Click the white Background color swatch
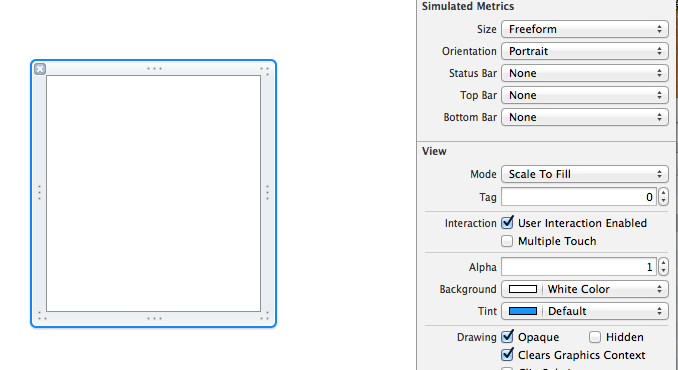Viewport: 678px width, 370px height. (x=523, y=289)
